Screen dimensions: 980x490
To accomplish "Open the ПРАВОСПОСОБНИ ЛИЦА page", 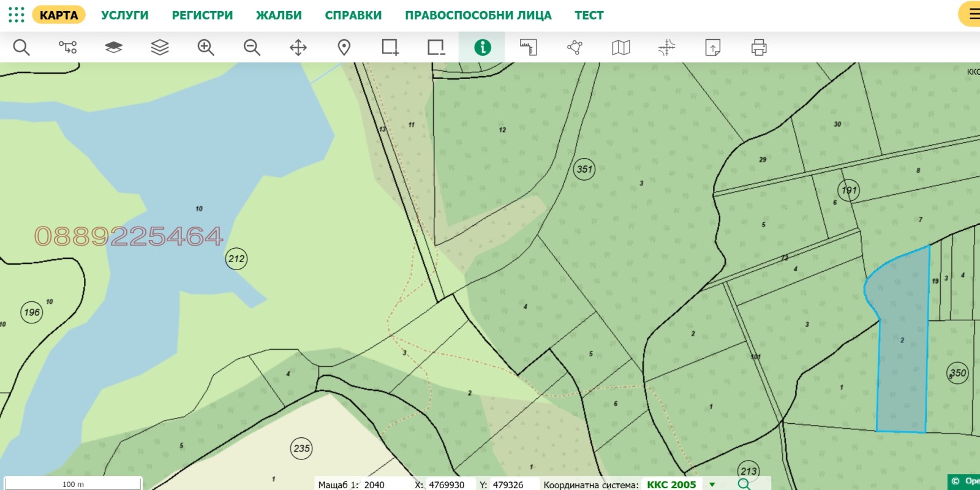I will click(x=478, y=15).
